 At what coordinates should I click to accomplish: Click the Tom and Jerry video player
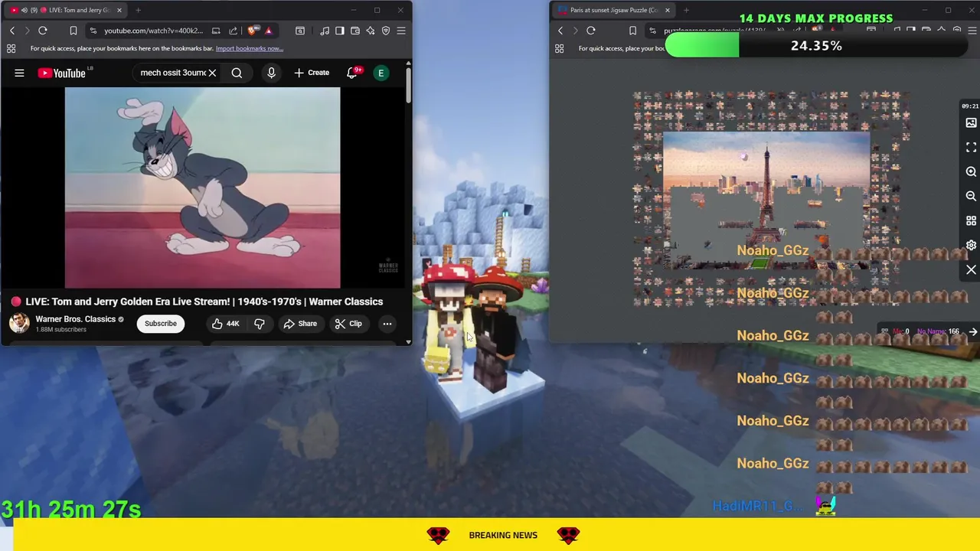click(x=202, y=187)
